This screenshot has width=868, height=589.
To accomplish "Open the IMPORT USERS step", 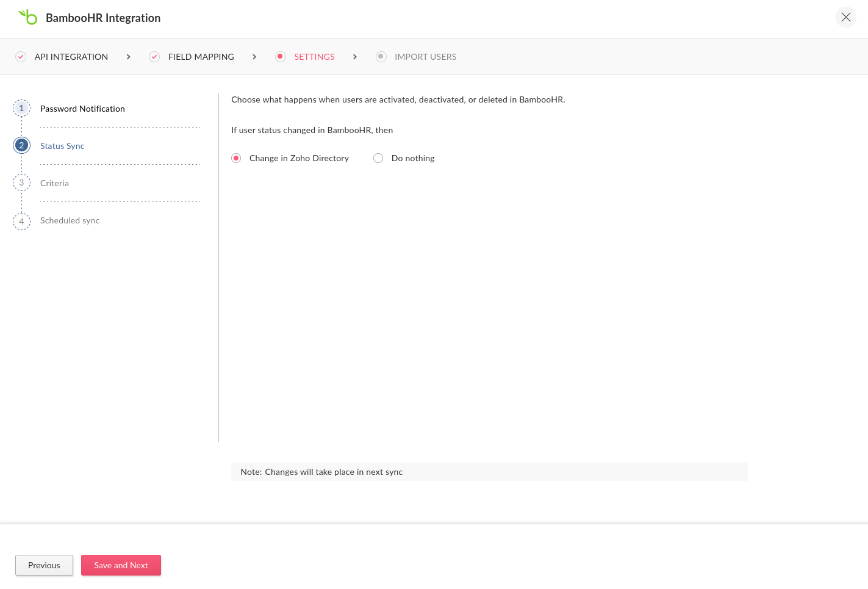I will point(425,57).
